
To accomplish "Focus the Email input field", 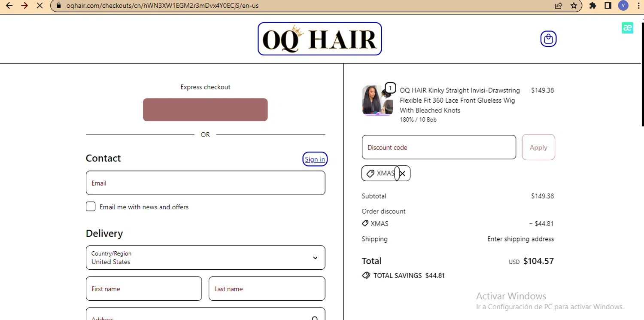I will (205, 183).
